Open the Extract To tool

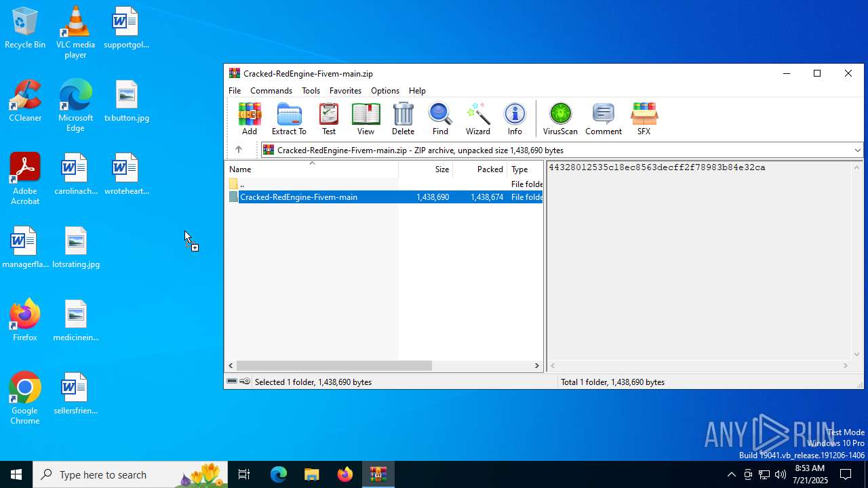click(289, 119)
